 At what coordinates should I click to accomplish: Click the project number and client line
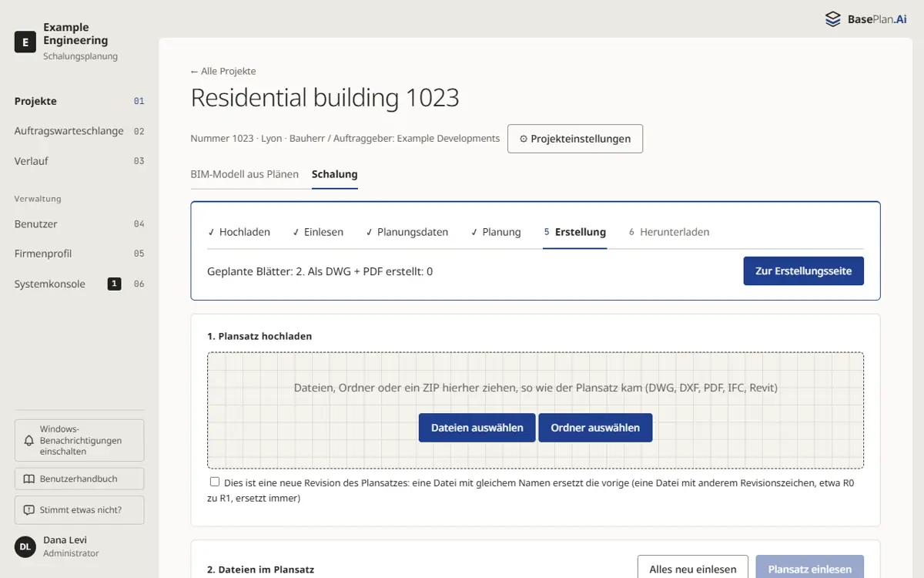[346, 139]
